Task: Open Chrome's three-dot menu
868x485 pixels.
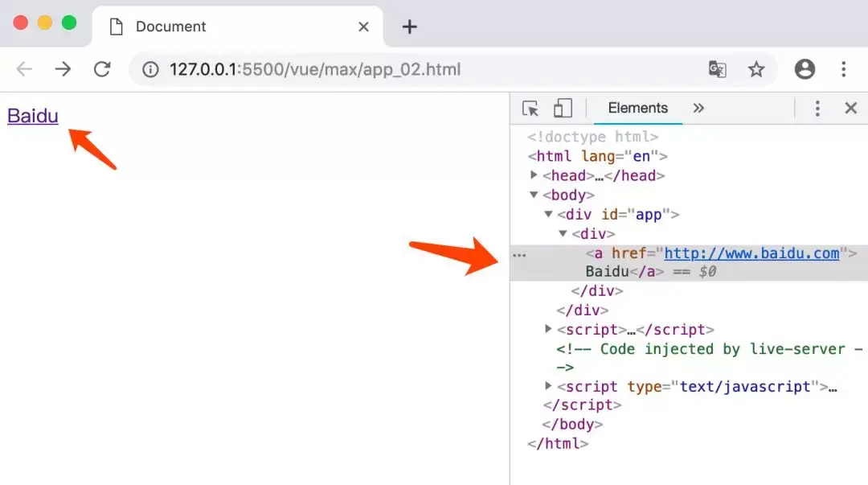Action: pyautogui.click(x=844, y=69)
